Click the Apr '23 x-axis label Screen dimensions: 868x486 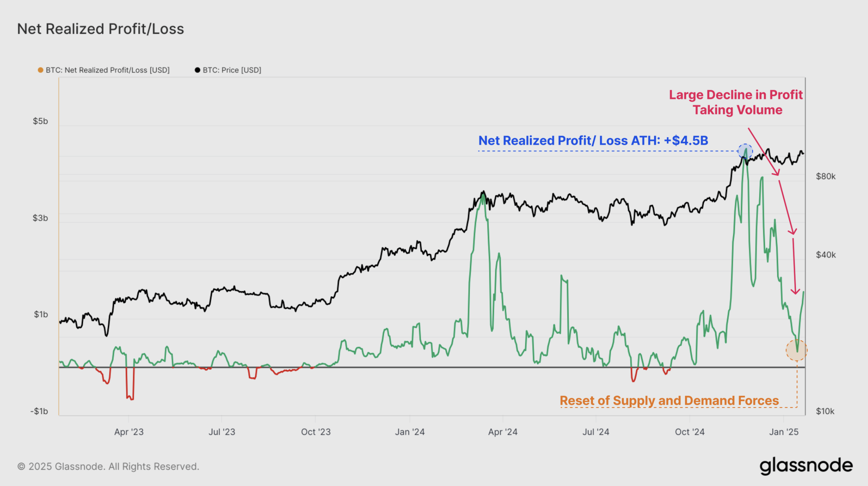[129, 432]
